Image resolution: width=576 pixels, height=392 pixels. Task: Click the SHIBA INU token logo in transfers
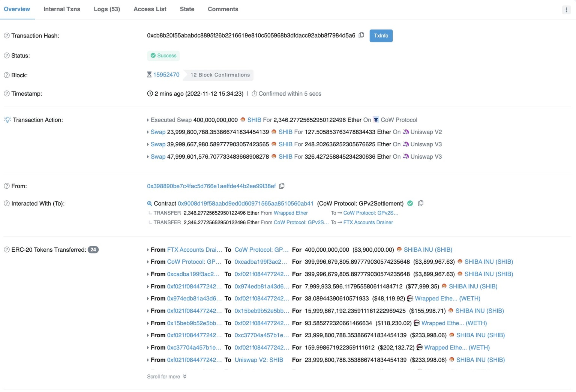click(x=399, y=249)
